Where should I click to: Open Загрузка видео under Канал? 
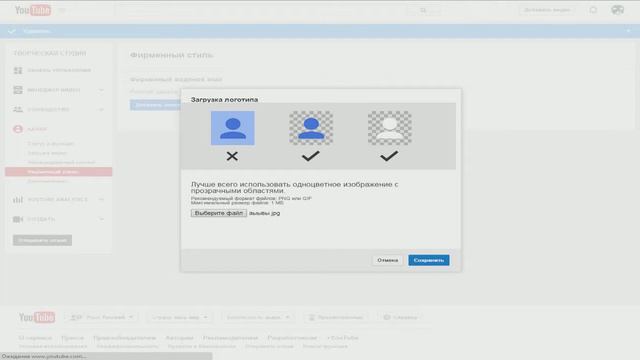point(47,153)
